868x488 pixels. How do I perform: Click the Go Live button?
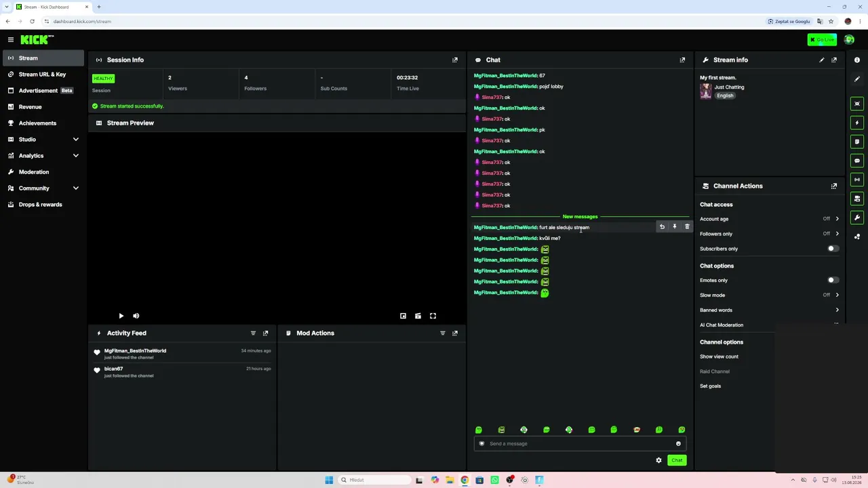822,40
